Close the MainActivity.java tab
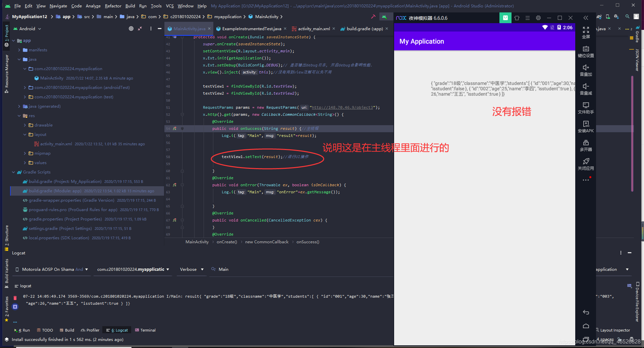The width and height of the screenshot is (644, 348). [209, 29]
